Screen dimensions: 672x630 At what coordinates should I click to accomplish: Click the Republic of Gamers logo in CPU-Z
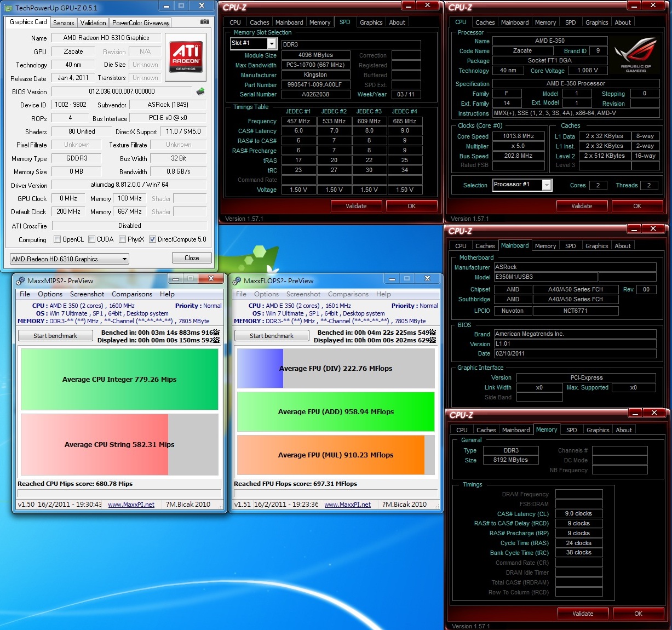(x=635, y=55)
